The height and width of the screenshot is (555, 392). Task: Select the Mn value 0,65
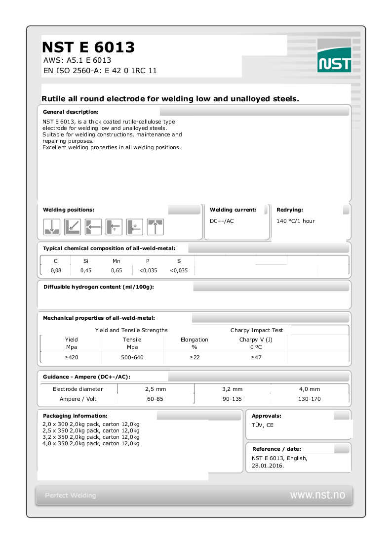(x=117, y=270)
